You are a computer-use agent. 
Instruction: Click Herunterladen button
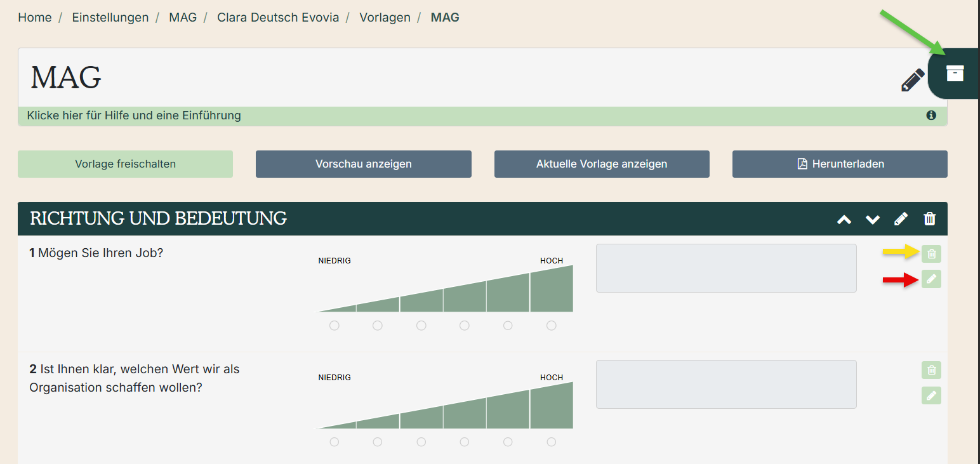tap(840, 164)
